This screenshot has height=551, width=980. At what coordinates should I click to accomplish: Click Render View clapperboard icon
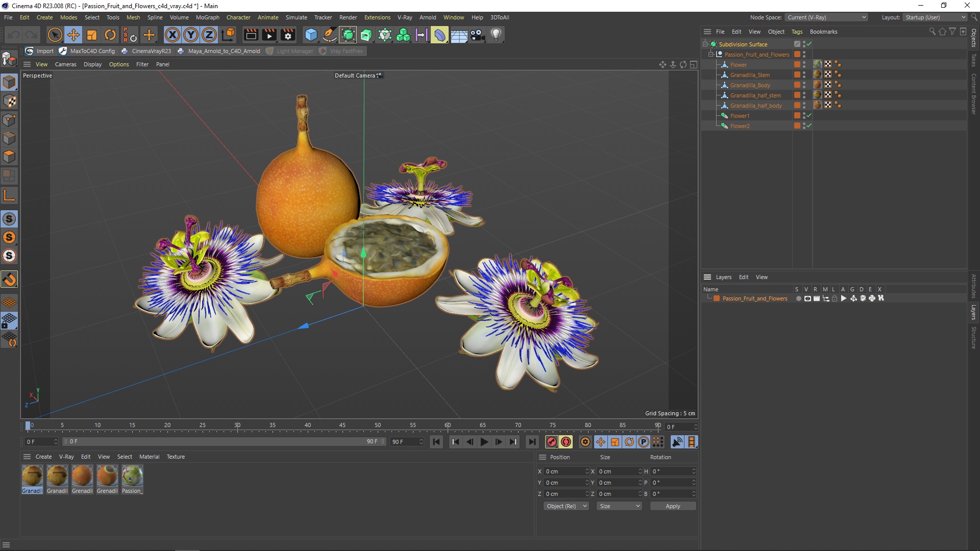(x=251, y=35)
